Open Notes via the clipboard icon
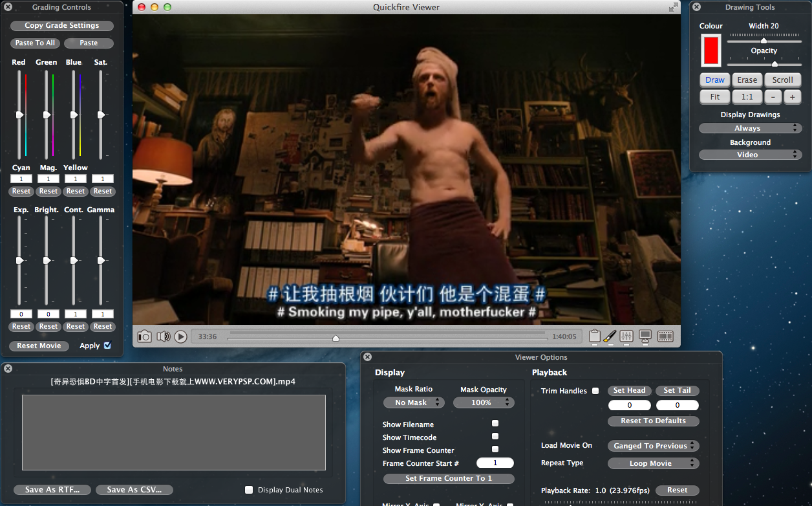 (595, 336)
